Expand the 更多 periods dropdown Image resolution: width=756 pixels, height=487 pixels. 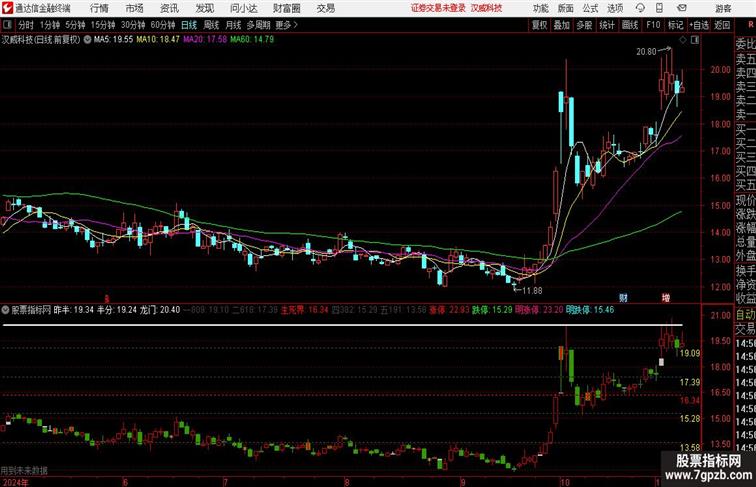tap(286, 25)
